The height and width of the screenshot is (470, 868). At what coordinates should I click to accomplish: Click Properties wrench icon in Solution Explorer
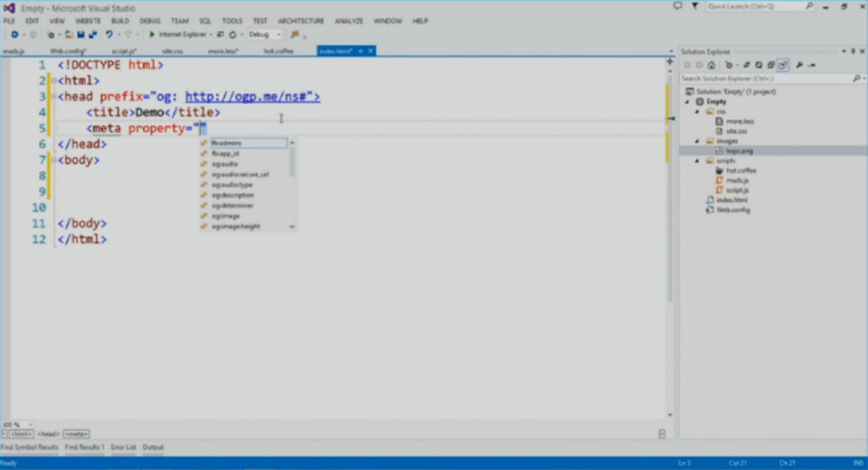coord(799,64)
